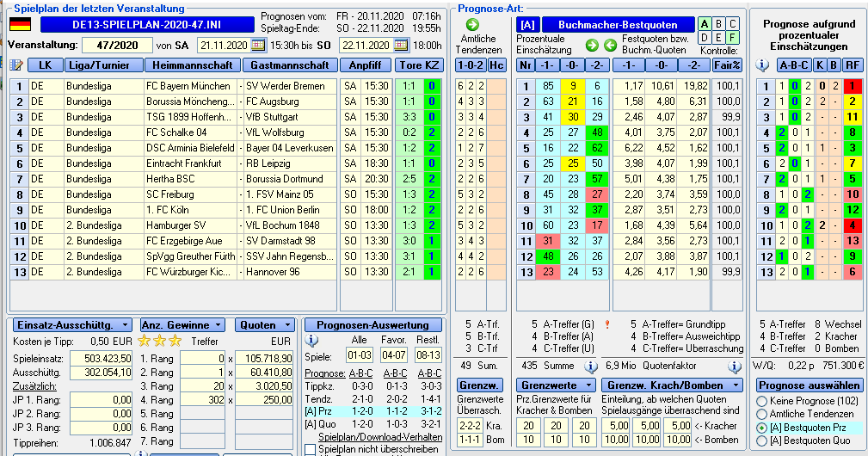868x456 pixels.
Task: Click 1-0-2 column header
Action: 471,65
